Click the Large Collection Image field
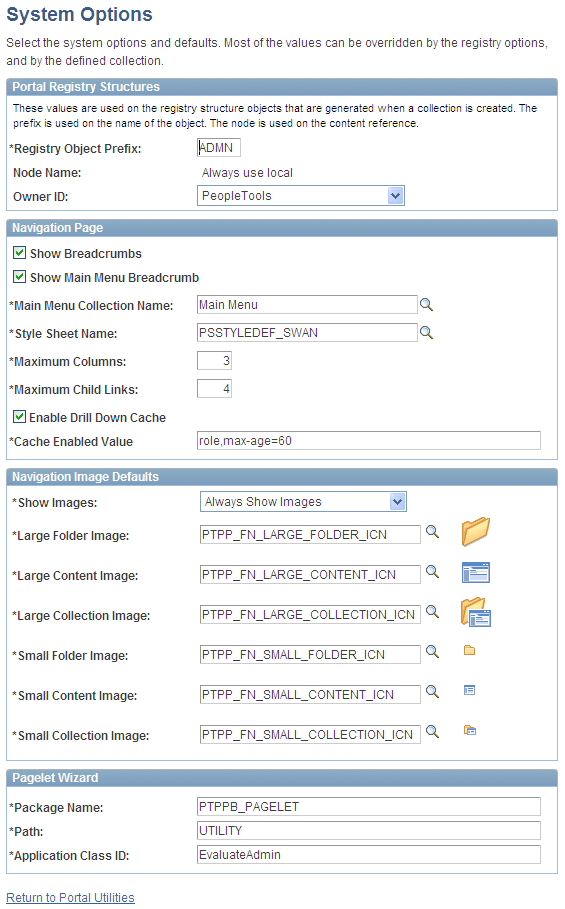565x909 pixels. click(310, 615)
